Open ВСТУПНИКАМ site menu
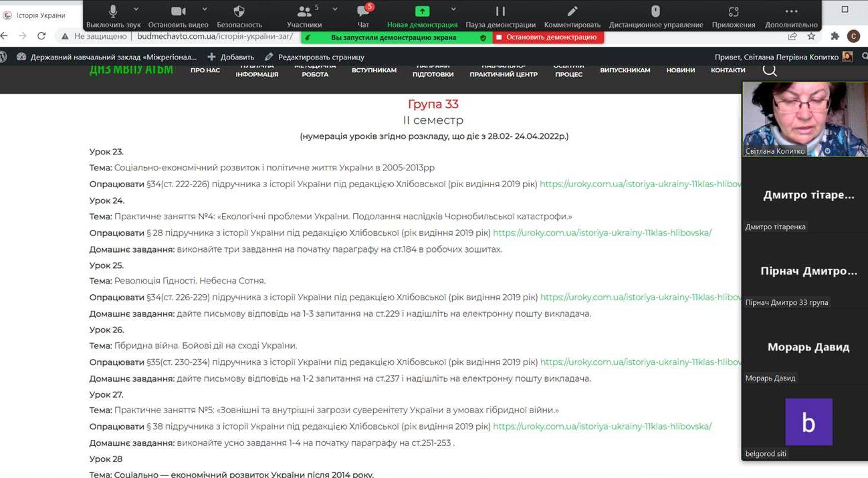The image size is (868, 478). click(374, 70)
